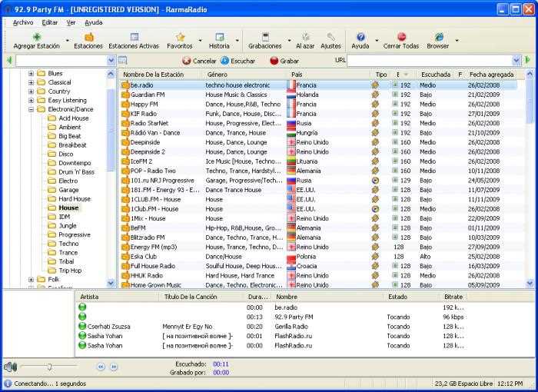This screenshot has width=538, height=392.
Task: Expand the Classical folder
Action: pyautogui.click(x=31, y=82)
